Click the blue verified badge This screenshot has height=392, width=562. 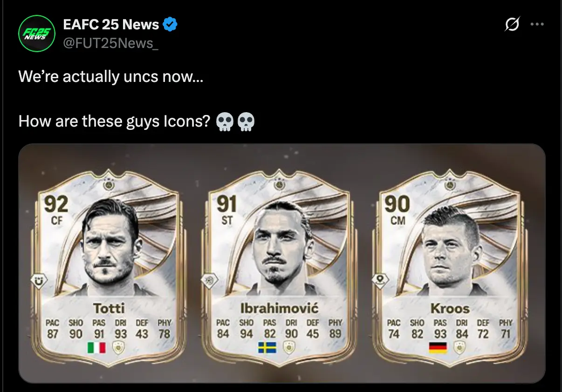point(171,24)
